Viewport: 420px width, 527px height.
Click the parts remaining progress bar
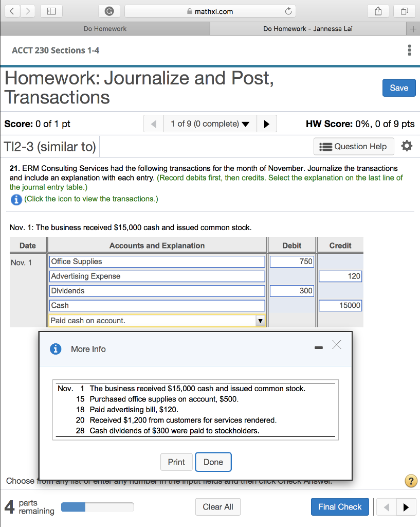97,507
